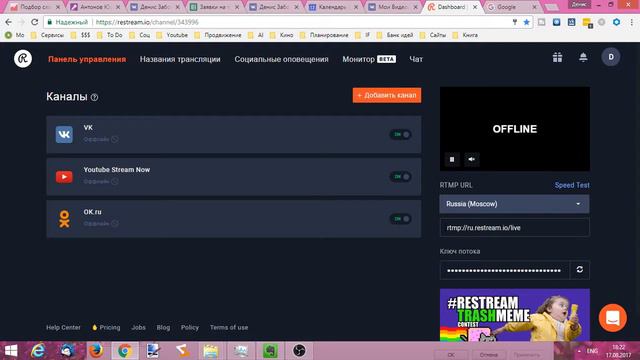Launch Internet Explorer from the taskbar
640x360 pixels.
(x=38, y=351)
